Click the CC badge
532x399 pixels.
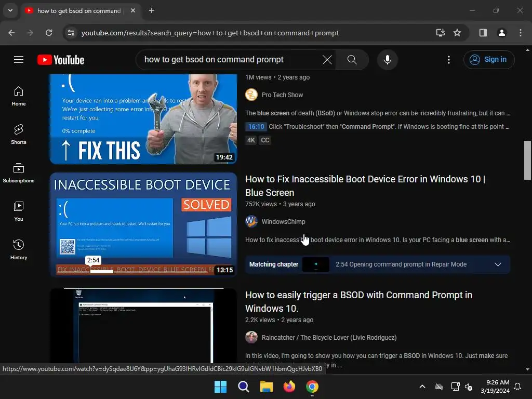tap(265, 140)
